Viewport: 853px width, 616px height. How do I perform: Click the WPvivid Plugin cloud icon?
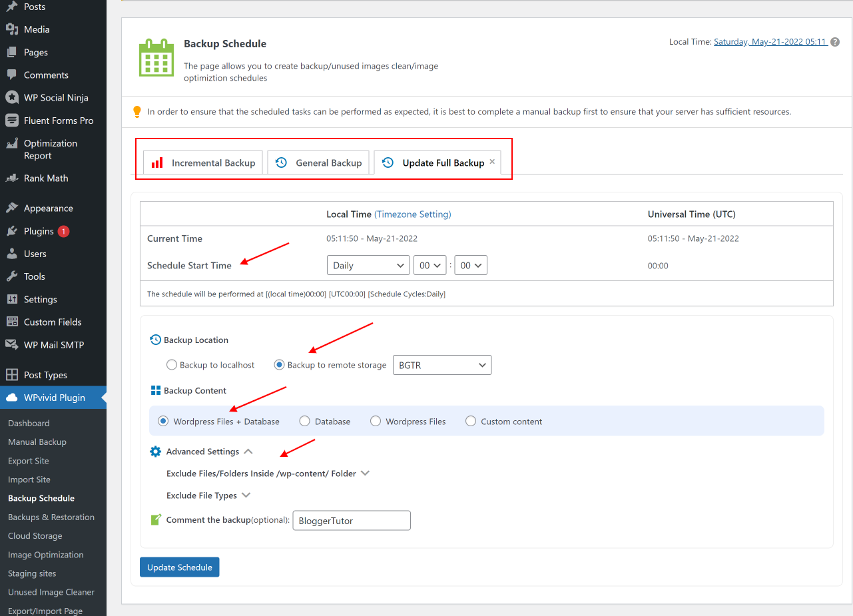coord(12,398)
